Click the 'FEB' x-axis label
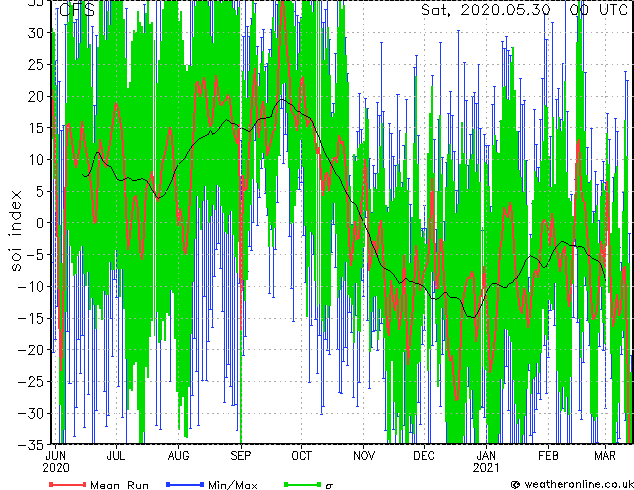Screen dimensions: 634x490 [x=548, y=456]
